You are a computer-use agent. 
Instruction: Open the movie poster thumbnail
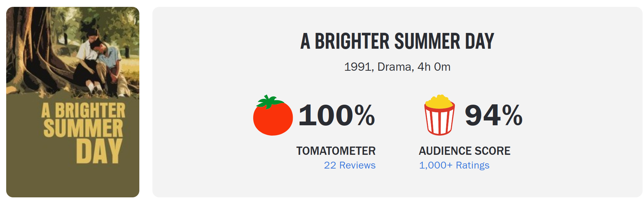[73, 102]
